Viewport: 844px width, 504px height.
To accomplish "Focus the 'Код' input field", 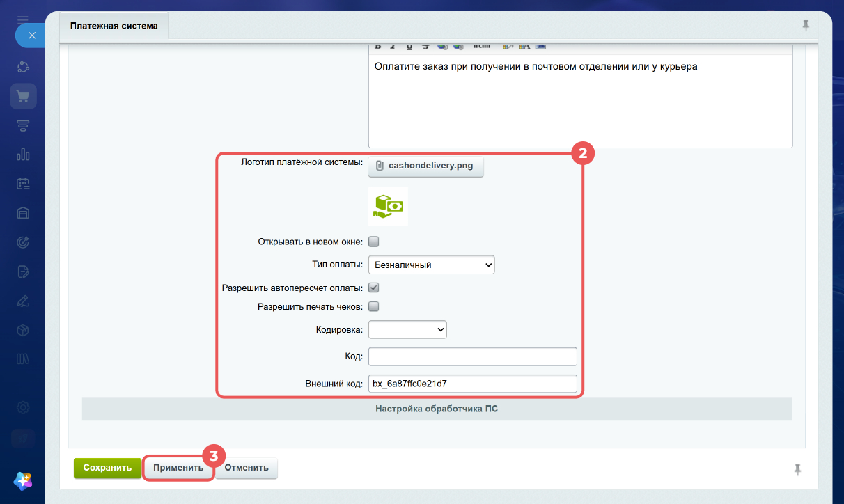I will (473, 356).
